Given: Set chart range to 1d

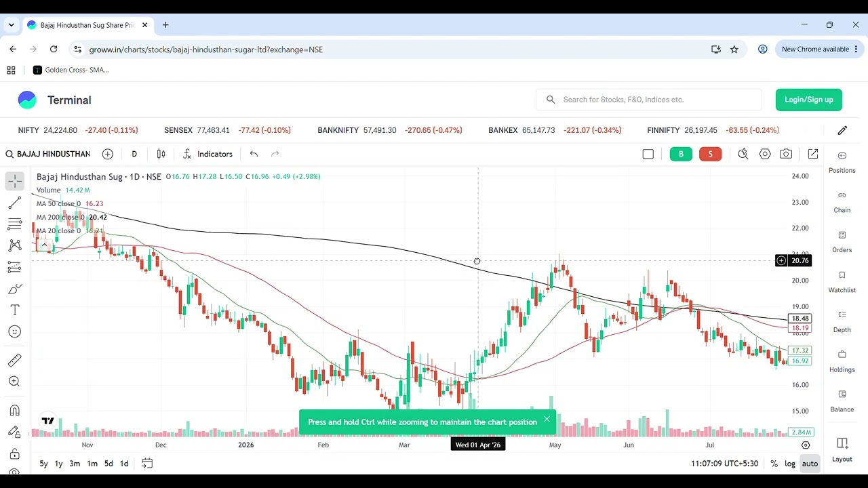Looking at the screenshot, I should pos(124,464).
